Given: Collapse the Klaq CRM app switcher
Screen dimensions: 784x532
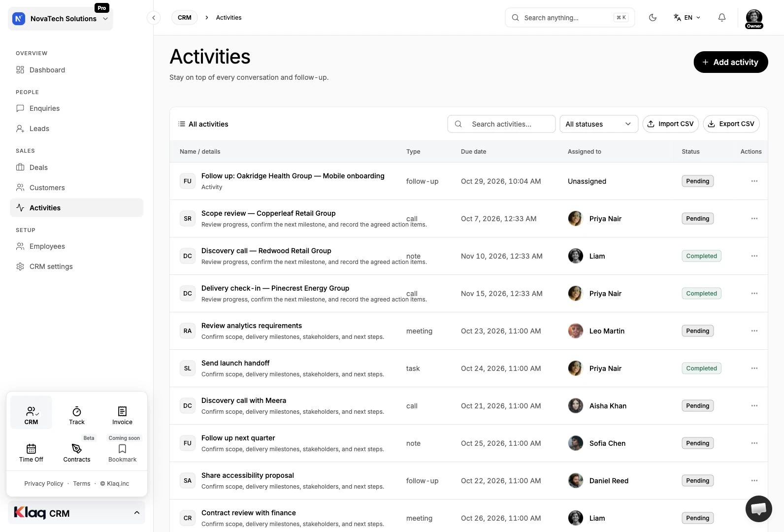Looking at the screenshot, I should coord(76,513).
